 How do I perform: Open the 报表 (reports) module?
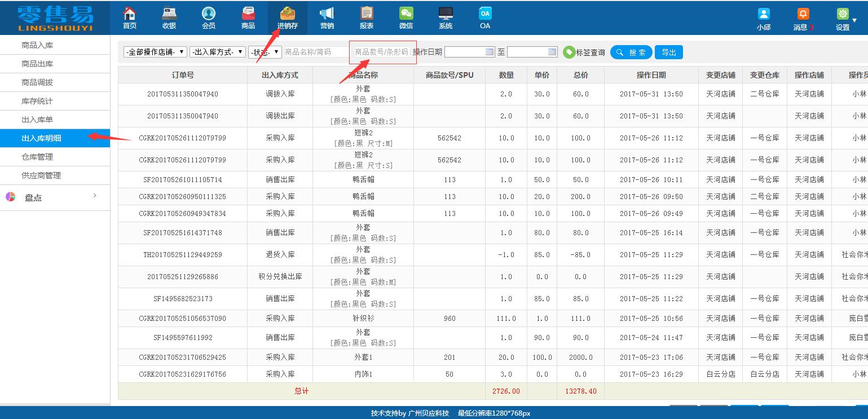point(366,17)
